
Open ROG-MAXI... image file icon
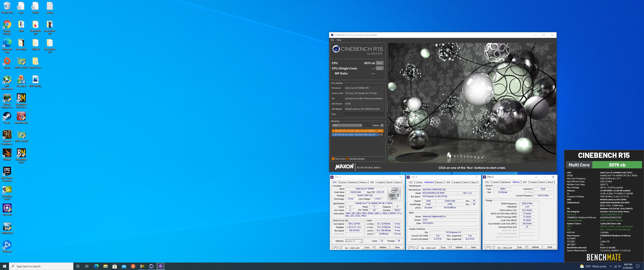36,81
